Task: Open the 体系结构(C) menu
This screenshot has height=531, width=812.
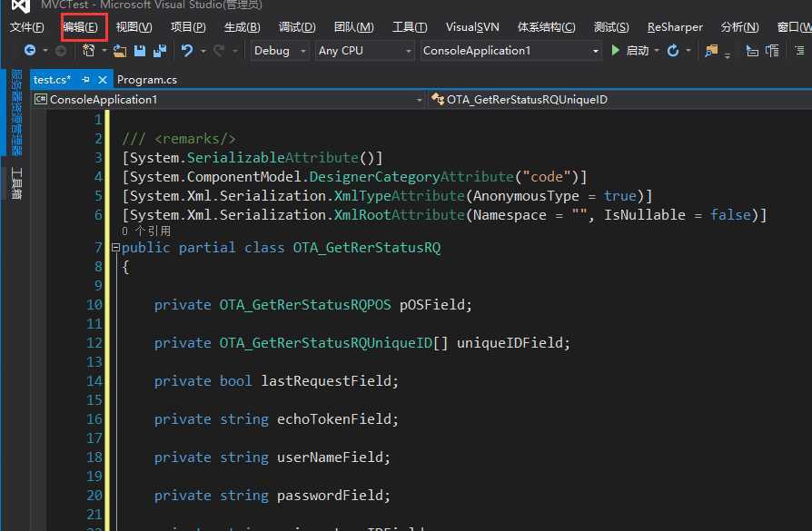Action: (547, 27)
